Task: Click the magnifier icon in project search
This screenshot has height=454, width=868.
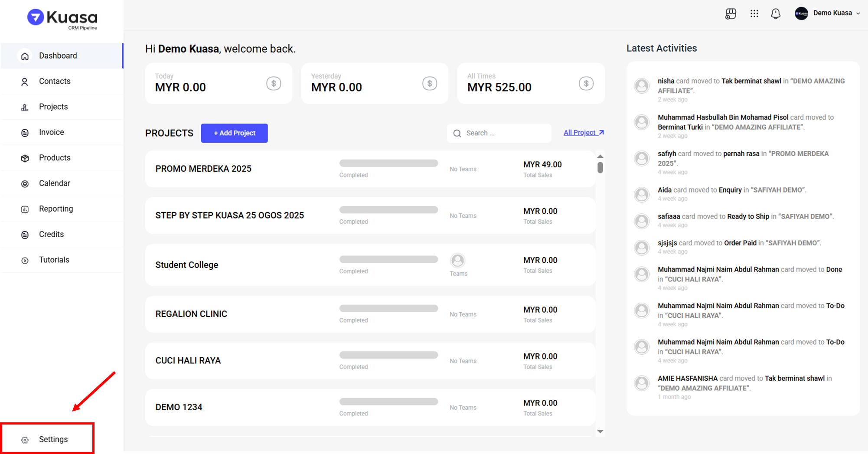Action: click(x=457, y=134)
